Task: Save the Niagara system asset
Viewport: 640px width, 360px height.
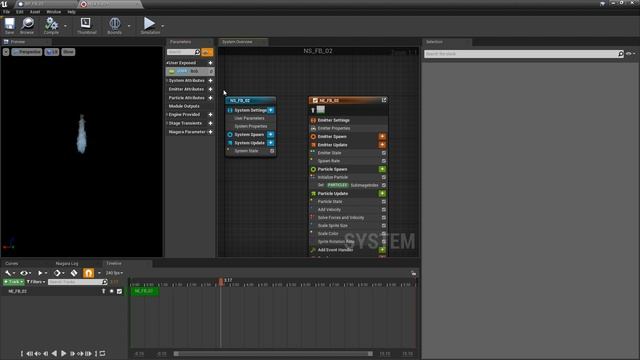Action: click(9, 25)
